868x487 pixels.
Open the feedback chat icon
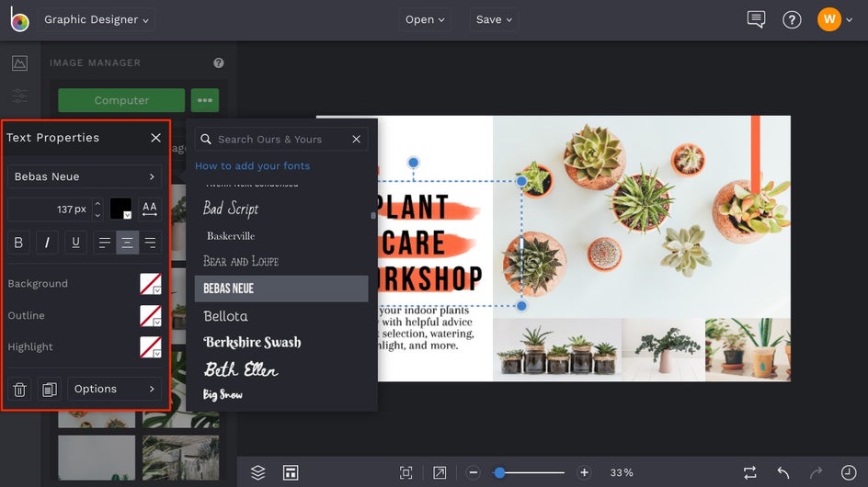756,19
